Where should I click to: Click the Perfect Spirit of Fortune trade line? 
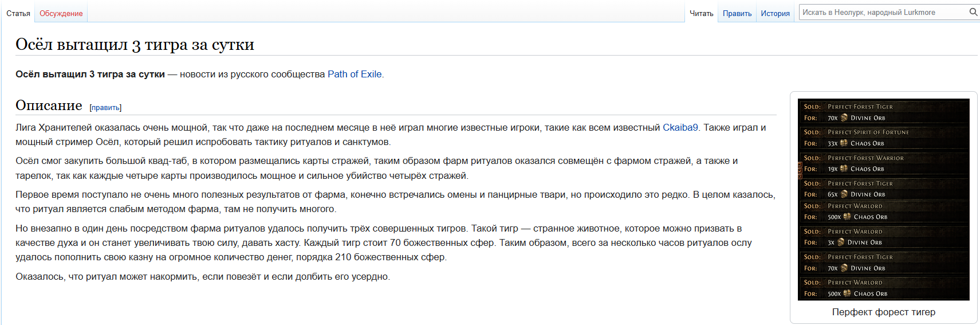pyautogui.click(x=868, y=132)
